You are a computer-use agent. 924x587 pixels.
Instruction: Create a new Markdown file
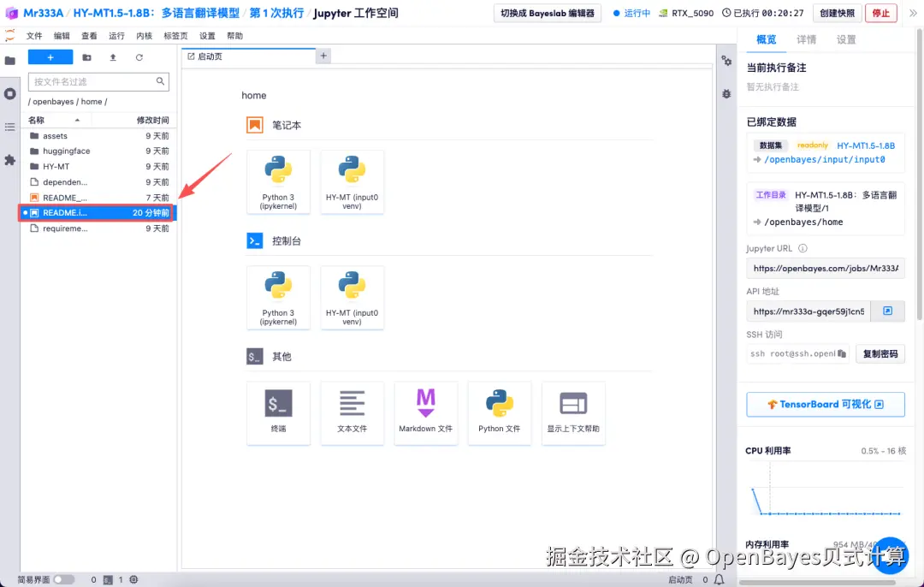coord(425,412)
